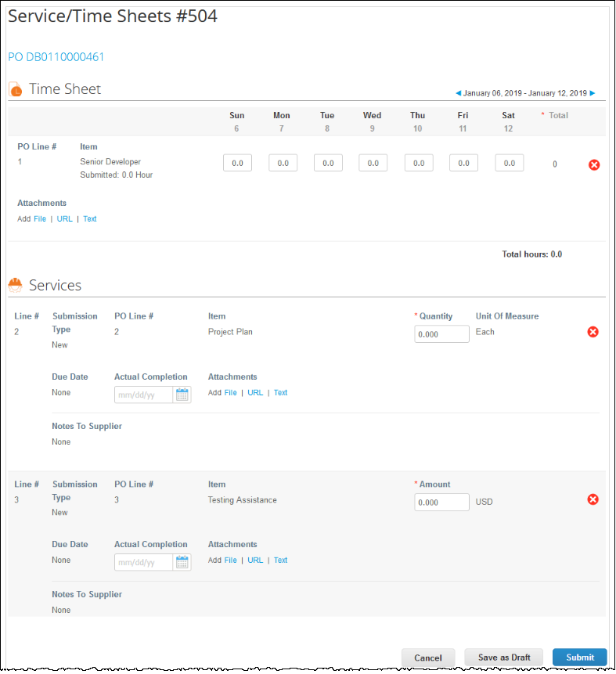Click the Saturday 12 hours field
This screenshot has height=674, width=616.
(x=510, y=163)
